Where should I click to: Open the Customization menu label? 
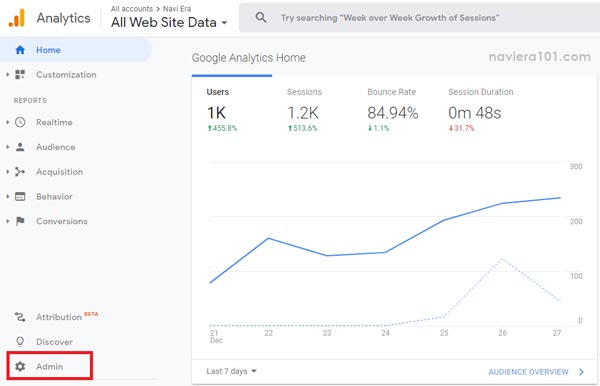click(x=66, y=75)
